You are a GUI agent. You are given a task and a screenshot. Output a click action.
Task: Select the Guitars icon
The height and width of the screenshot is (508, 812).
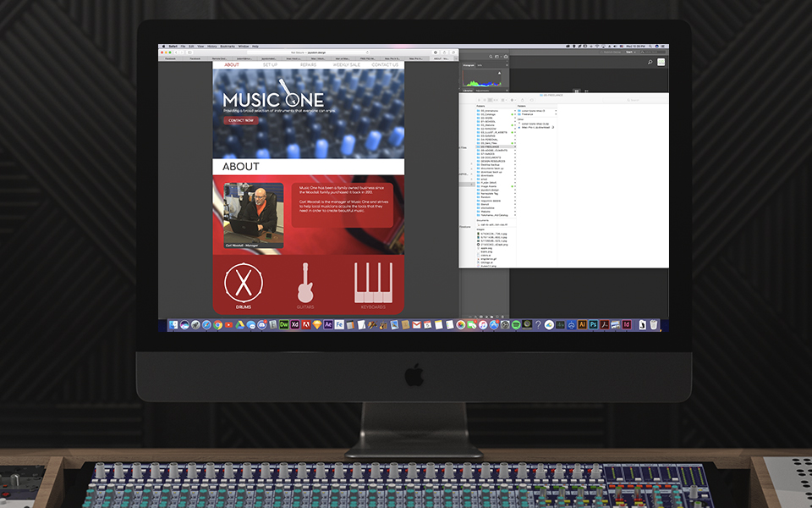[305, 282]
